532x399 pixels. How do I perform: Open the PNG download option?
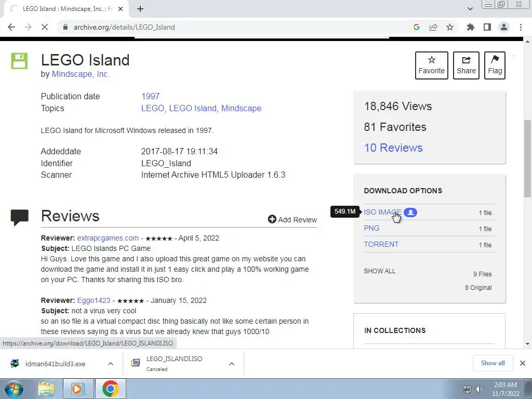coord(371,229)
